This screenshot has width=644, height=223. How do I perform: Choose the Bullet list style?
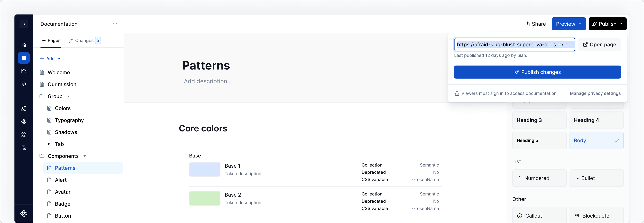[x=596, y=178]
